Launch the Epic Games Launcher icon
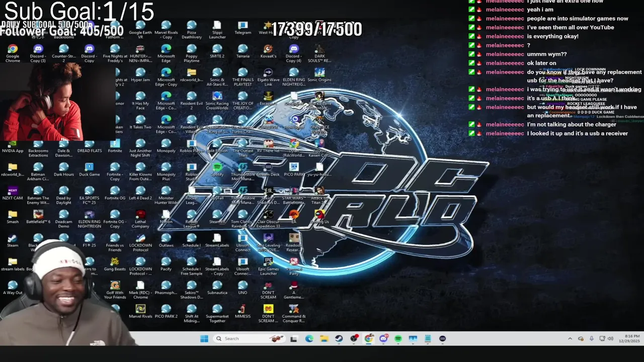This screenshot has height=362, width=644. 268,266
